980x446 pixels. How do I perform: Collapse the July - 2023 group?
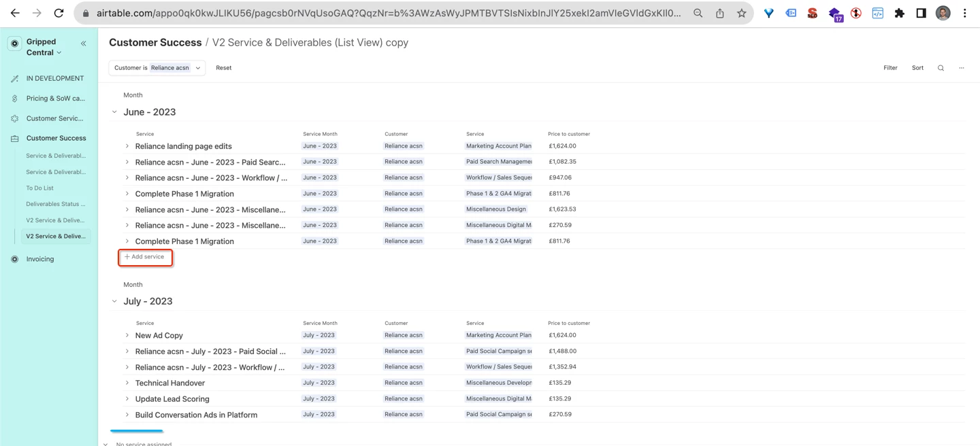(x=114, y=301)
